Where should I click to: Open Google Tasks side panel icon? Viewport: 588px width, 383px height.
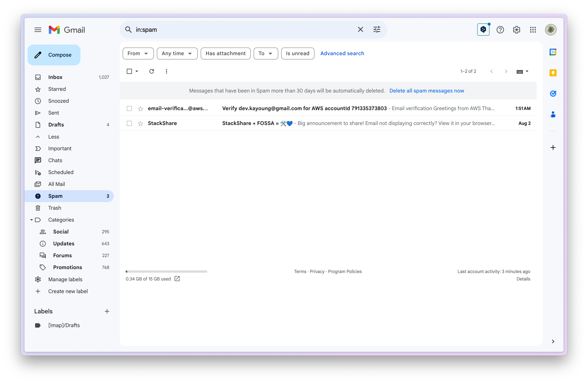pyautogui.click(x=553, y=94)
